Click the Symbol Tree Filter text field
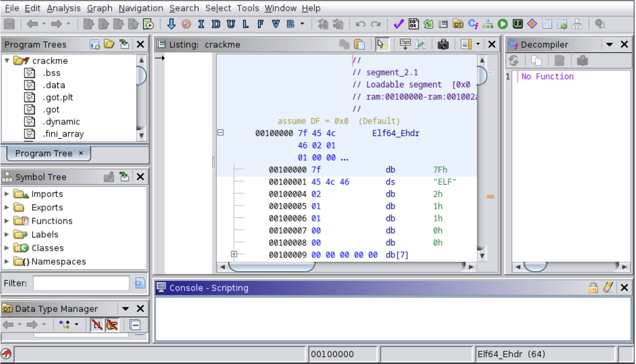 tap(81, 283)
